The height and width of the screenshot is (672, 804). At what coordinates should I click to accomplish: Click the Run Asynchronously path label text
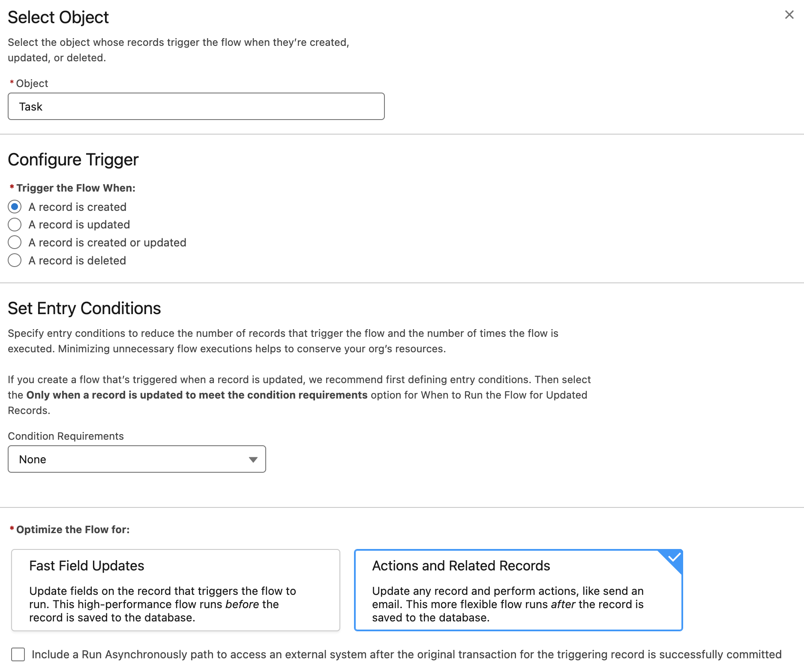(407, 654)
